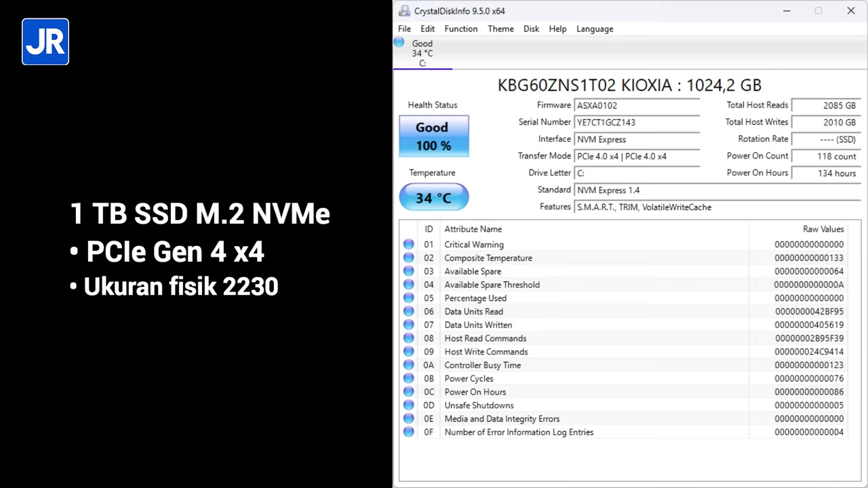Image resolution: width=868 pixels, height=488 pixels.
Task: Click raw value 0000000042BF95
Action: tap(809, 312)
